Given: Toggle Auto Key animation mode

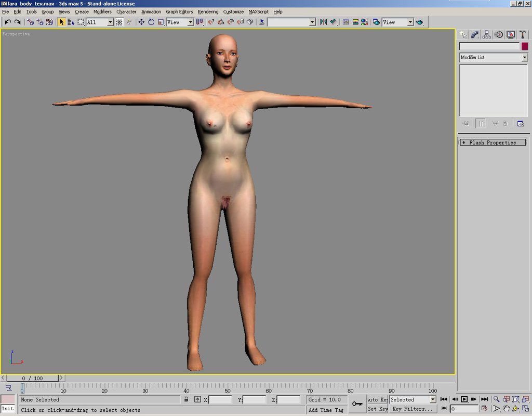Looking at the screenshot, I should 378,399.
